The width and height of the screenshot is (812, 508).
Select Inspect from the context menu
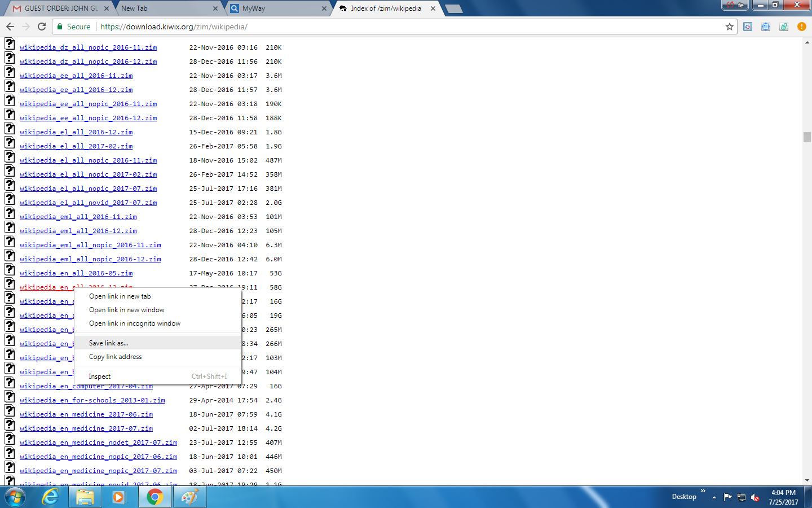[158, 376]
